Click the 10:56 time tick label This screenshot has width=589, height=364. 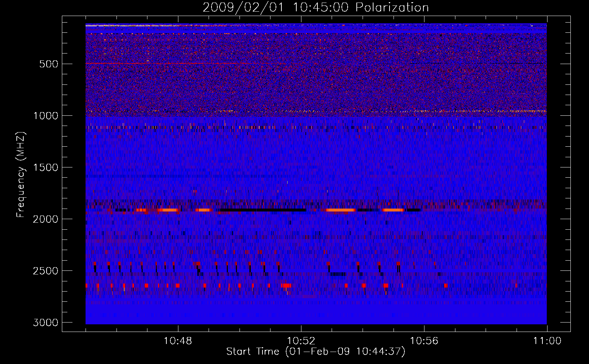coord(424,341)
